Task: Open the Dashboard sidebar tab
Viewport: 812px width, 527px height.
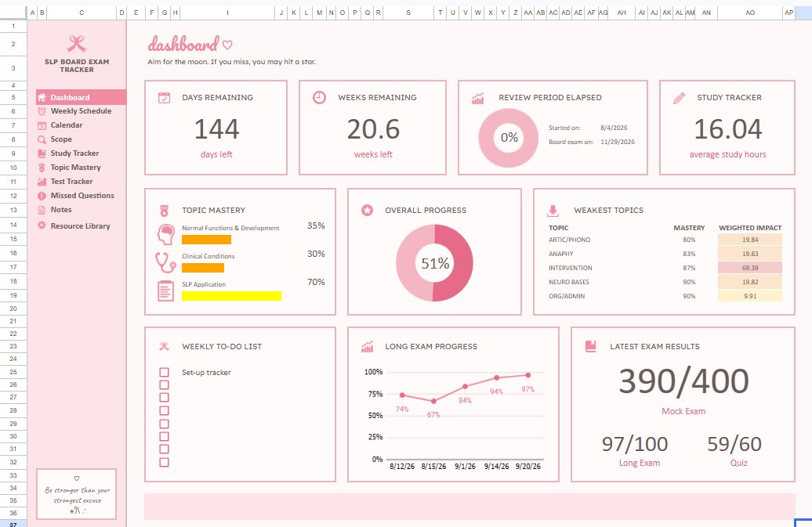Action: 81,97
